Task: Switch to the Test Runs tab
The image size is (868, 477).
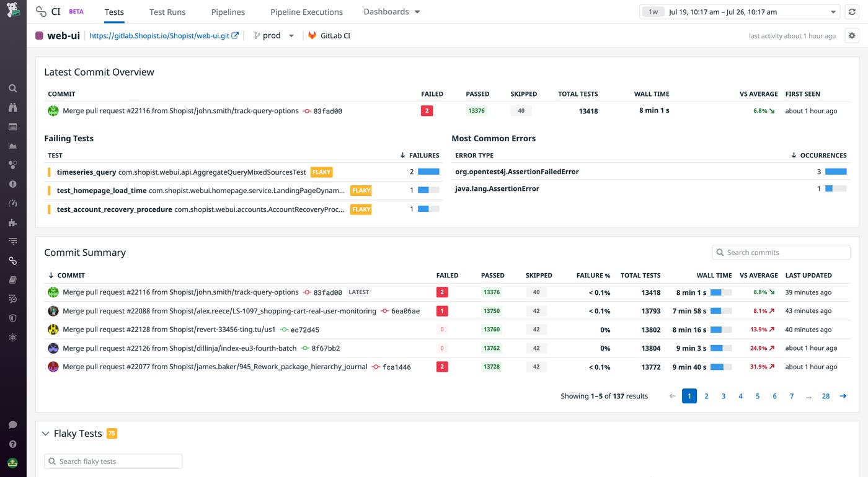Action: pyautogui.click(x=167, y=12)
